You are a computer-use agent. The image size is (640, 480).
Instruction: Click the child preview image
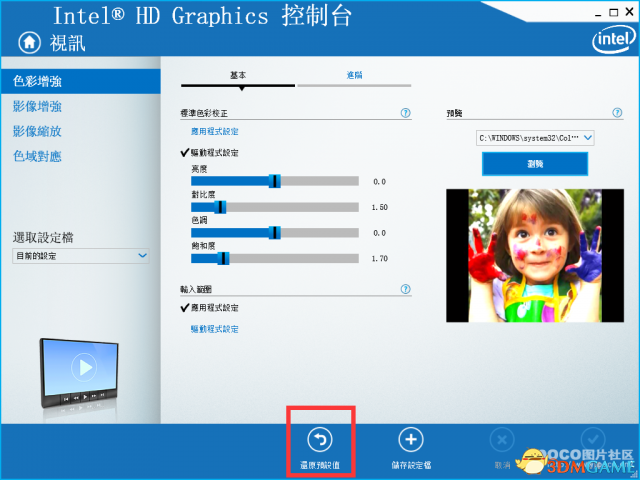coord(535,256)
